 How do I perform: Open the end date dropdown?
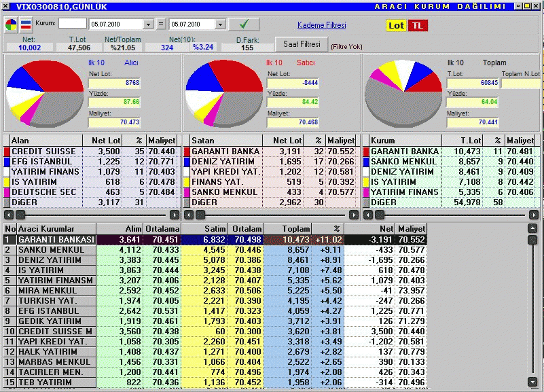click(x=219, y=24)
